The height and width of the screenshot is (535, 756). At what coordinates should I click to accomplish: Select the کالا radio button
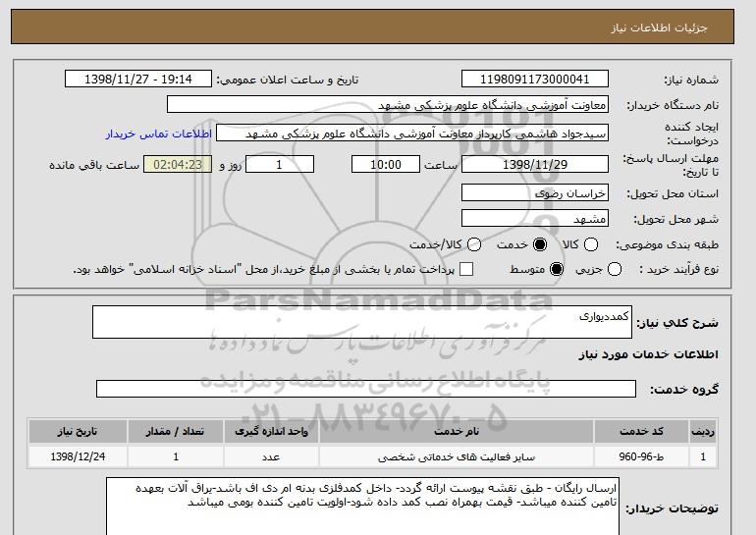click(x=591, y=244)
